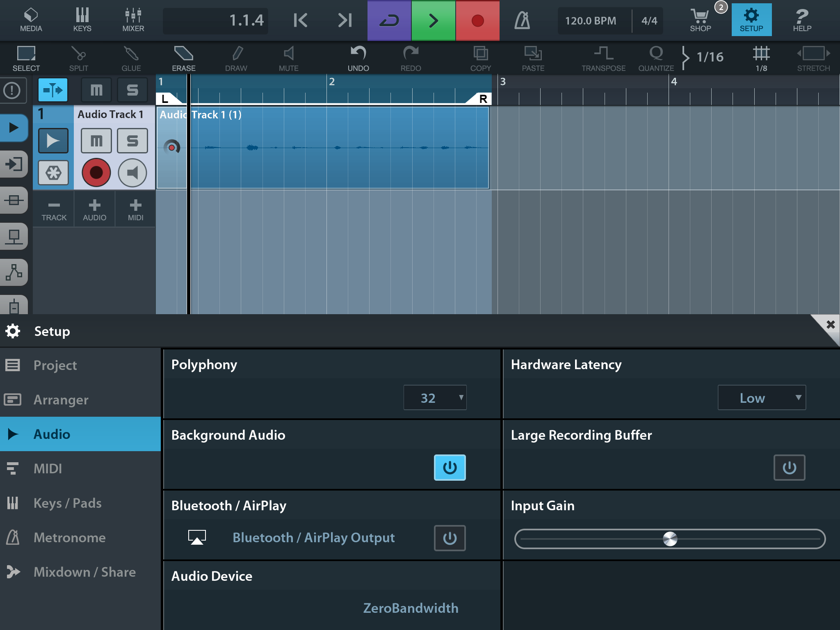Add a new MIDI track

136,209
